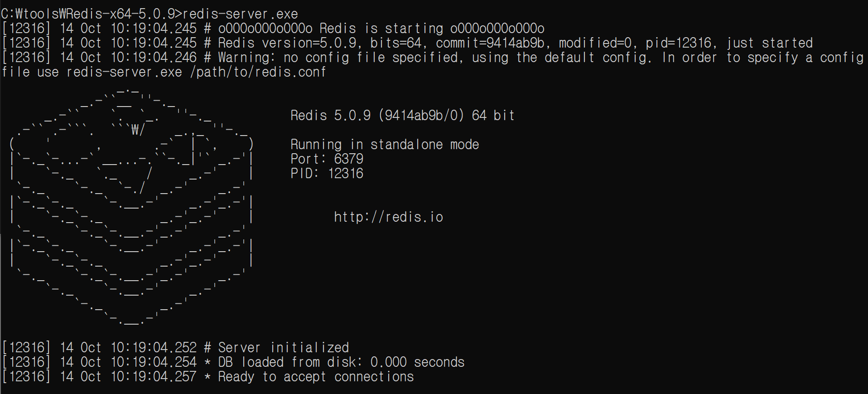Viewport: 868px width, 394px height.
Task: Click the "Redis 5.0.9 (9414ab9b/0) 64 bit" line
Action: tap(402, 116)
